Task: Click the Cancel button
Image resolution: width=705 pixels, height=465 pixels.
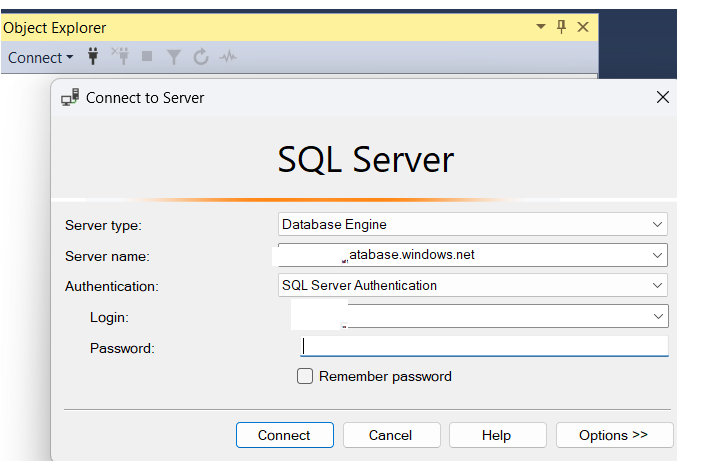Action: tap(391, 435)
